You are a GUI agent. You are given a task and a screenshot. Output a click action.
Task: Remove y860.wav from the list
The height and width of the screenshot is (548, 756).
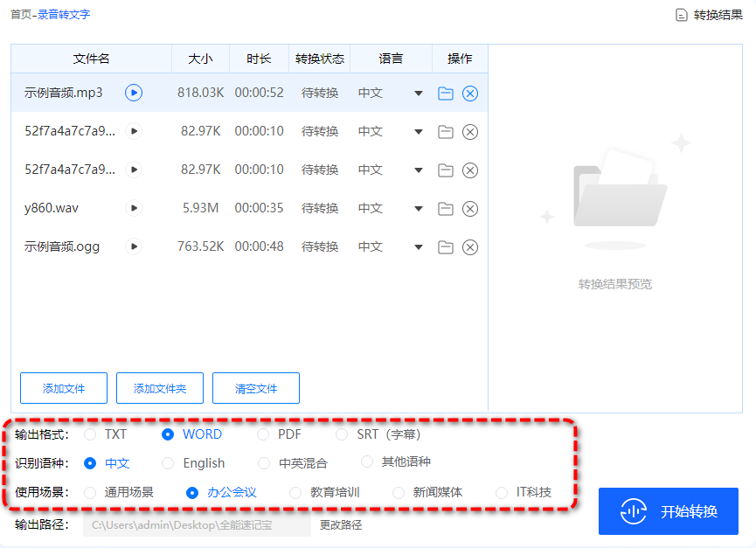click(x=470, y=209)
